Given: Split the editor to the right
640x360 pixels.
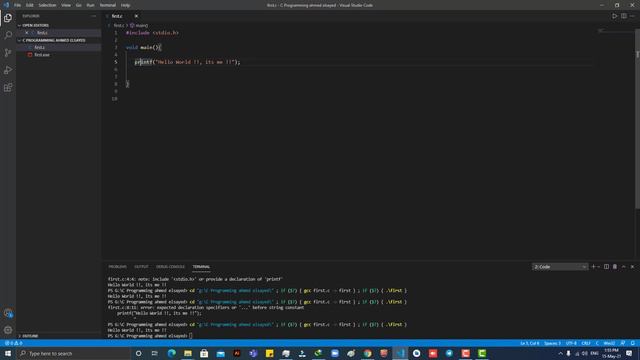Looking at the screenshot, I should [624, 16].
